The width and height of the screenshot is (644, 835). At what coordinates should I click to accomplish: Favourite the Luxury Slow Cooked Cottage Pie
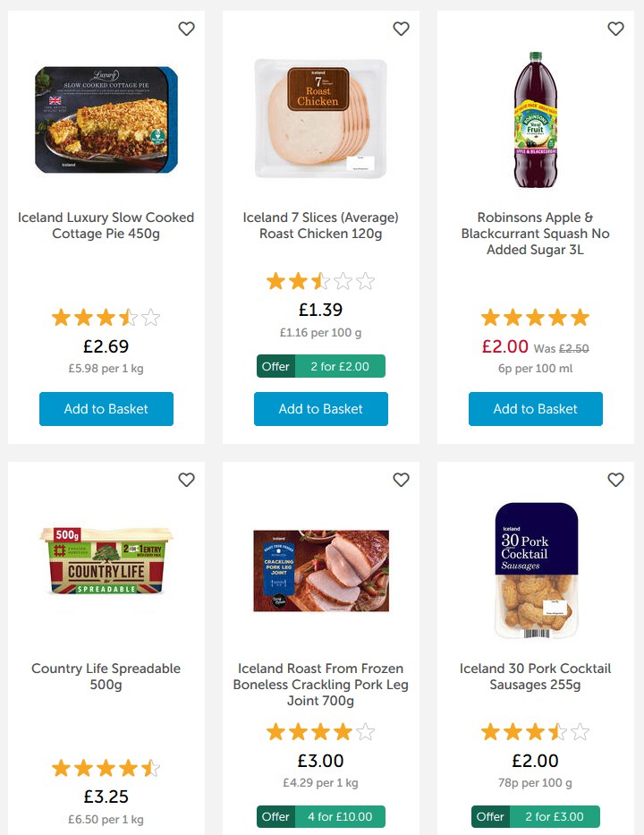click(x=186, y=30)
